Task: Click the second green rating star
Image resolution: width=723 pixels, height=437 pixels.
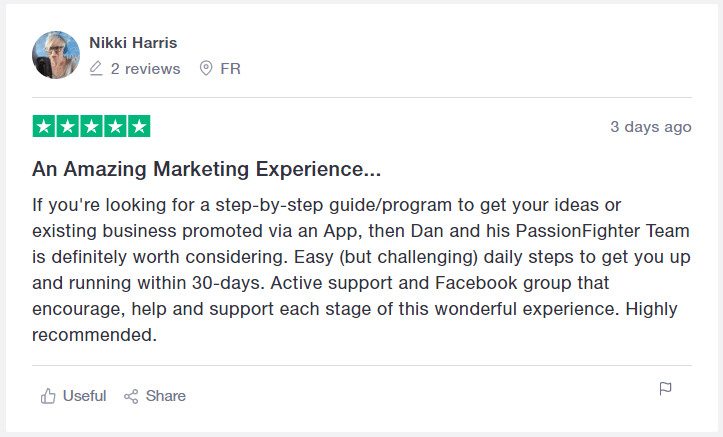Action: tap(68, 127)
